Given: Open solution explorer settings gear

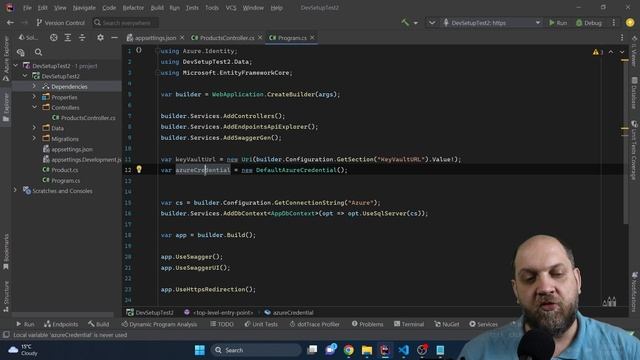Looking at the screenshot, I should (x=100, y=38).
